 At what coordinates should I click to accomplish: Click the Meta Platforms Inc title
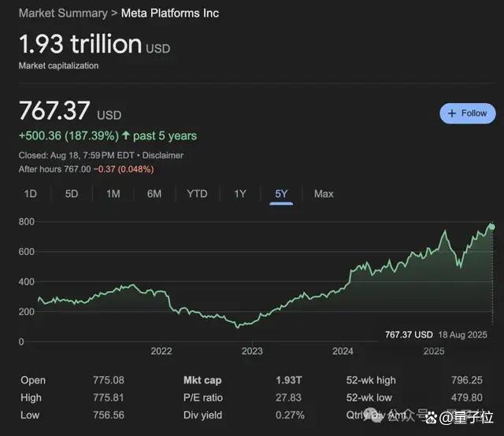170,13
